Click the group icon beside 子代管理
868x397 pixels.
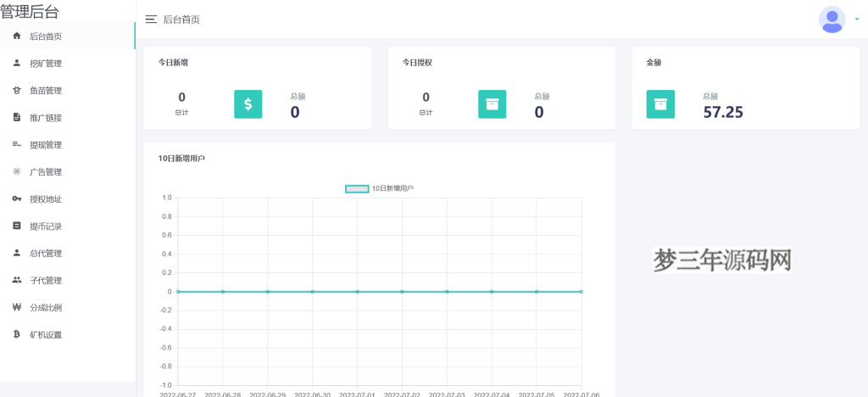[x=17, y=280]
